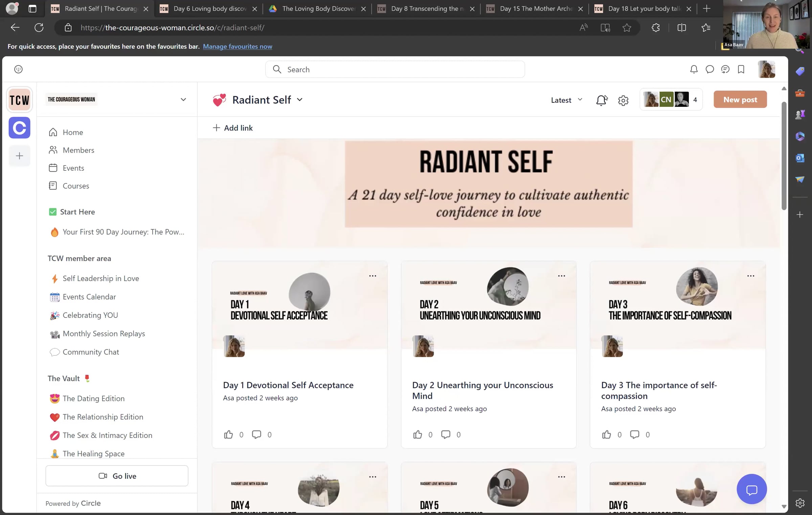Toggle space notification bell for Radiant Self
This screenshot has height=515, width=812.
(601, 100)
